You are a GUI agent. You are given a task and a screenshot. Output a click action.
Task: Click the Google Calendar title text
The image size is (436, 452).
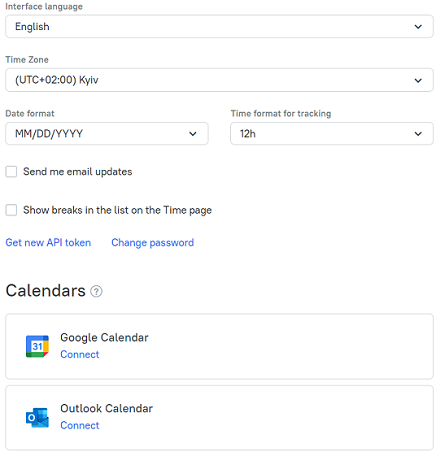click(x=104, y=337)
